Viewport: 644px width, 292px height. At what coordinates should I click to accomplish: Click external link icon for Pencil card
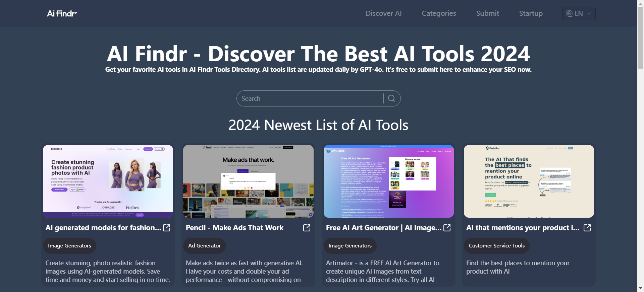click(307, 228)
